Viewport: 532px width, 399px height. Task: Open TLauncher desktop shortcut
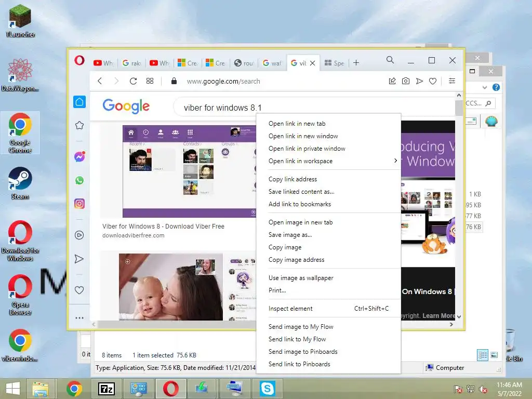[x=20, y=20]
